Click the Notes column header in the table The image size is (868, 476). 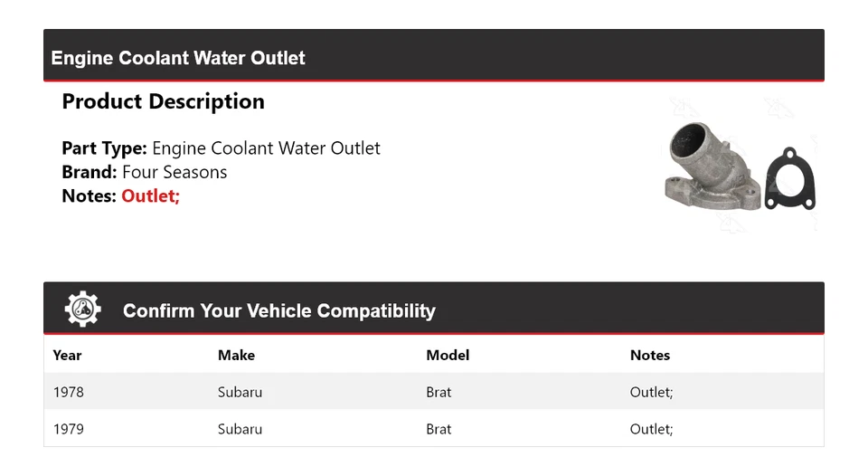click(650, 355)
